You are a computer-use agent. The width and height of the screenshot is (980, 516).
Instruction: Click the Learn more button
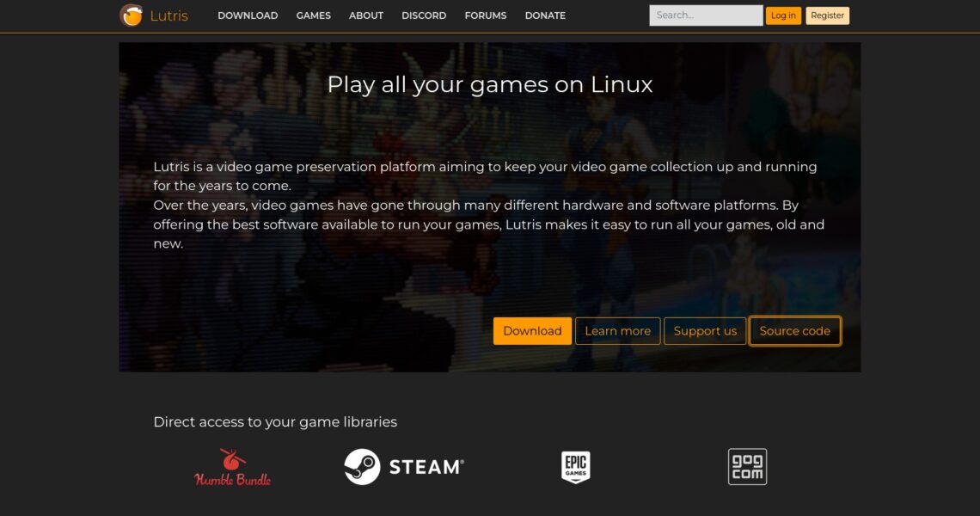[617, 331]
